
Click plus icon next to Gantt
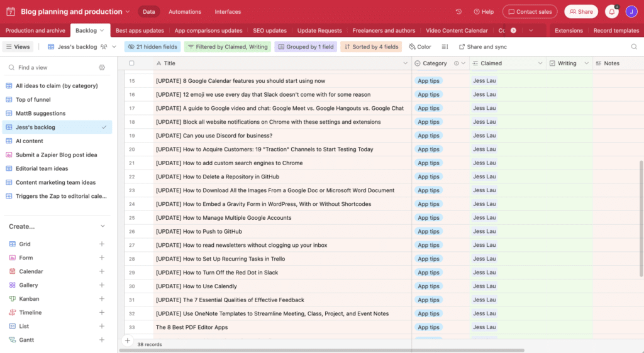click(101, 339)
